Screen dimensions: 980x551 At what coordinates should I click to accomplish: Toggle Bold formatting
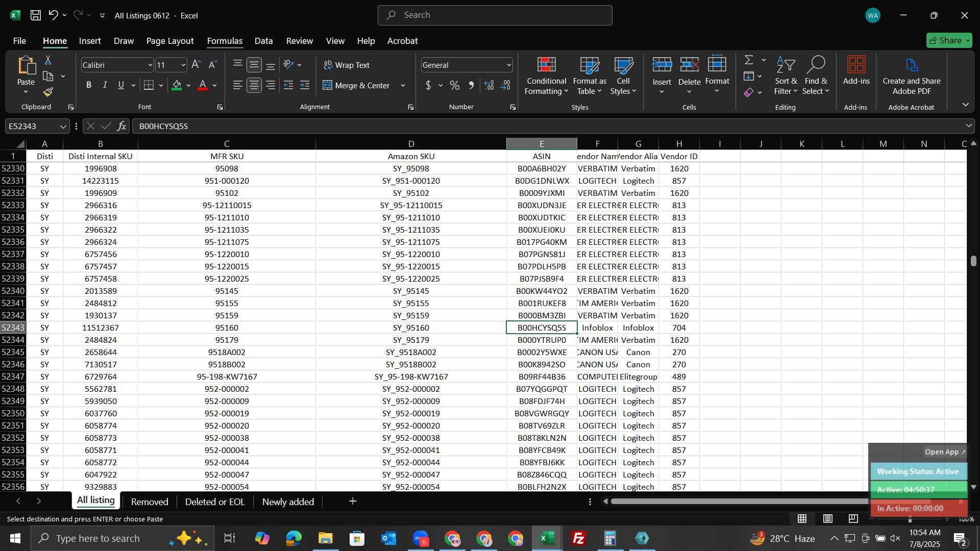tap(89, 85)
